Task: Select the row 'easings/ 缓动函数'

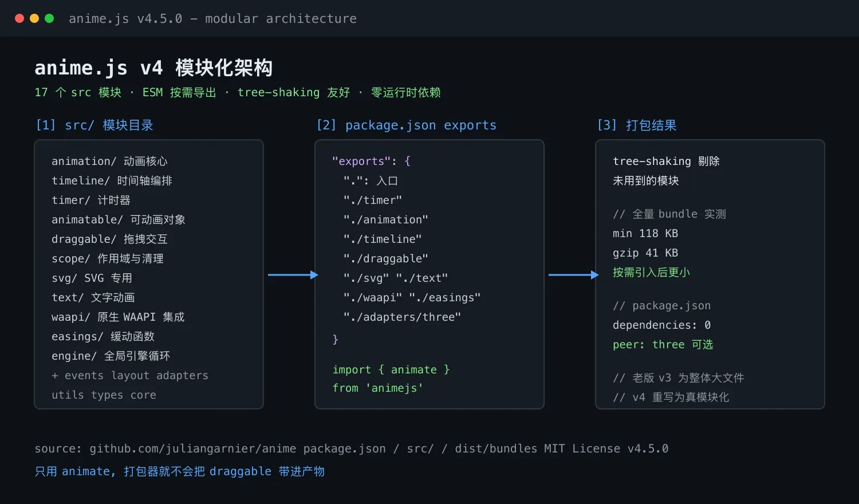Action: (103, 336)
